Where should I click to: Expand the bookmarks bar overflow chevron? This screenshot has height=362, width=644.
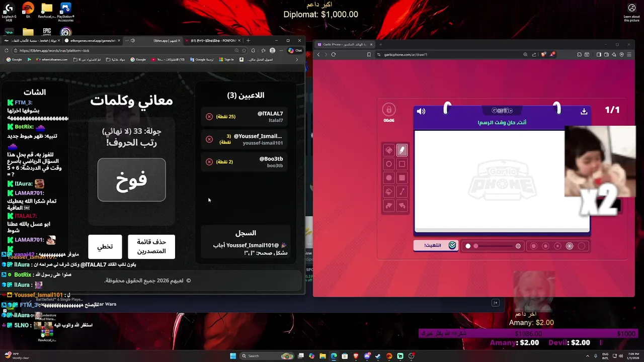coord(296,59)
